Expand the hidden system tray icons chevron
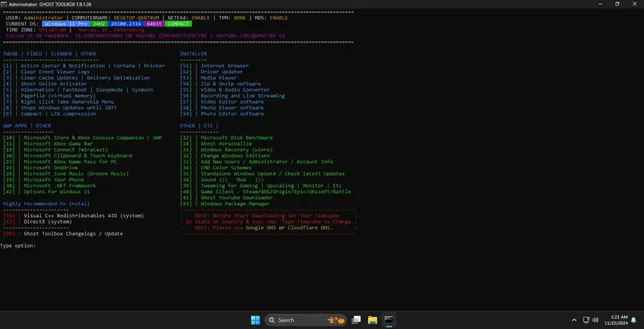This screenshot has height=329, width=644. (x=574, y=320)
